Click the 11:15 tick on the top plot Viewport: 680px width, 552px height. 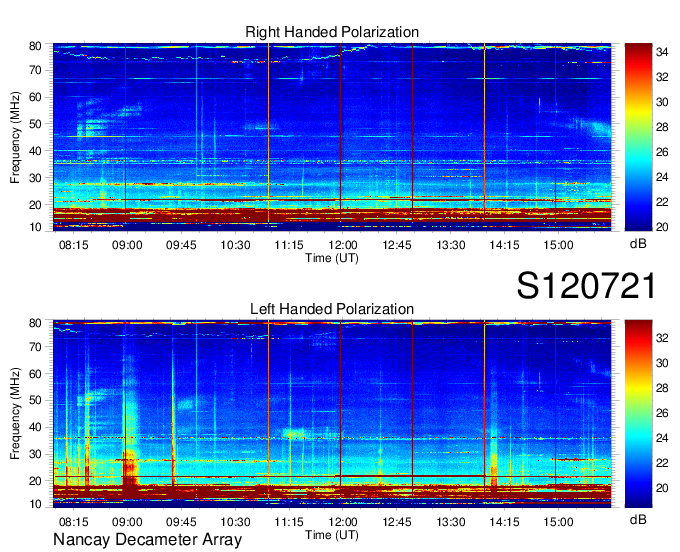[x=289, y=245]
